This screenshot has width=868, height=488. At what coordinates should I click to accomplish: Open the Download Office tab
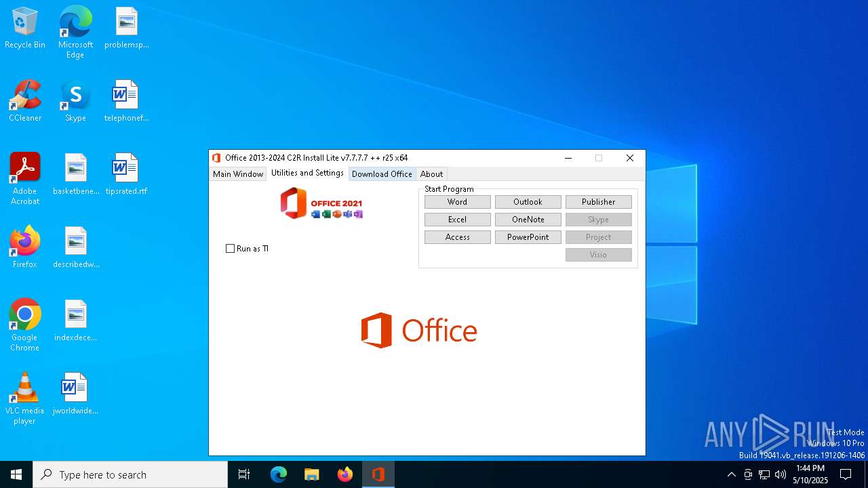382,174
